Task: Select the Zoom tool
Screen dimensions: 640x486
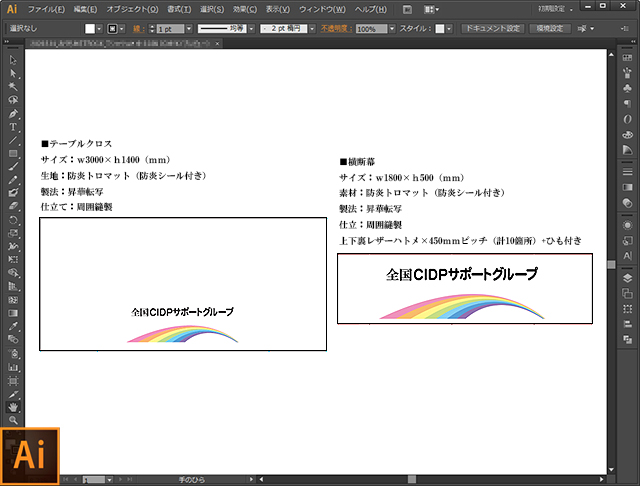Action: pos(13,420)
